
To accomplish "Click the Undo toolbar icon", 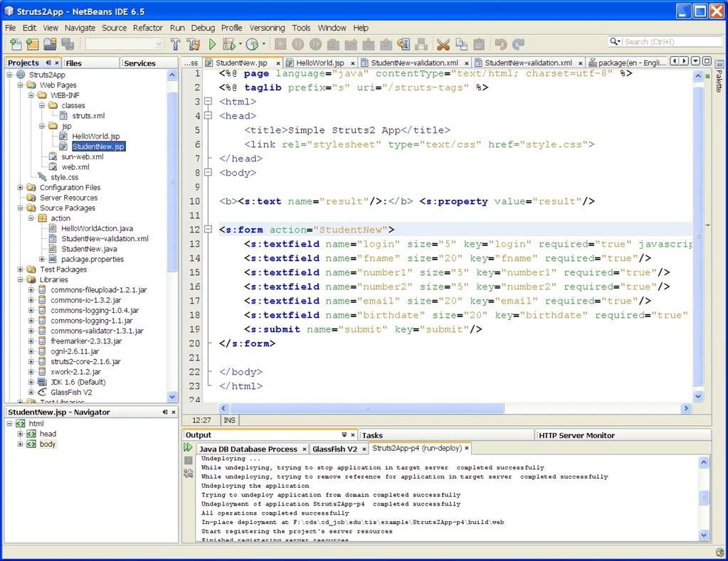I will 500,44.
